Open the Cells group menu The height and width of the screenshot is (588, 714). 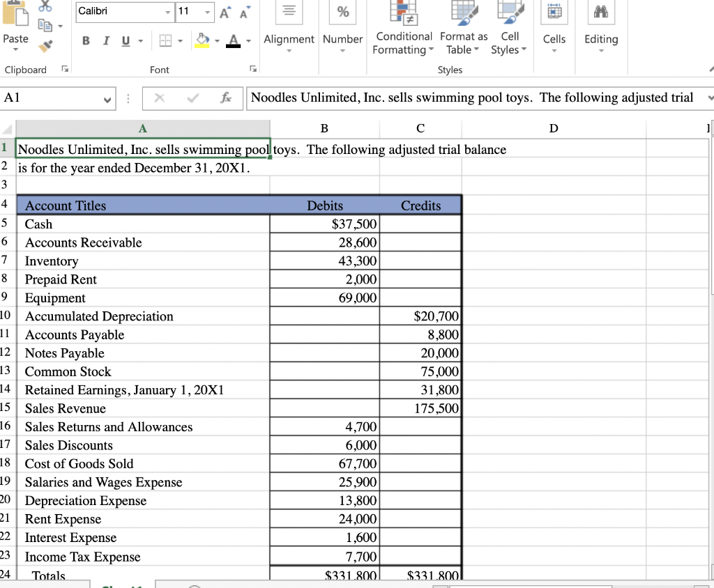554,29
